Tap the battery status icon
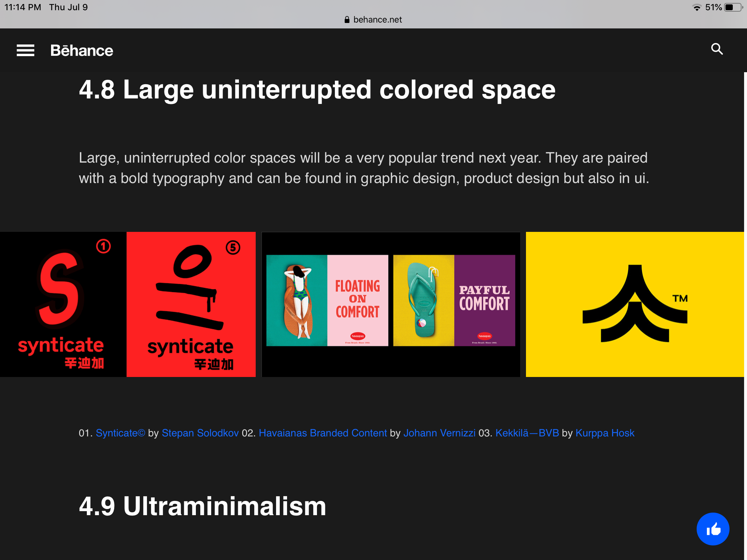Viewport: 747px width, 560px height. pos(733,7)
